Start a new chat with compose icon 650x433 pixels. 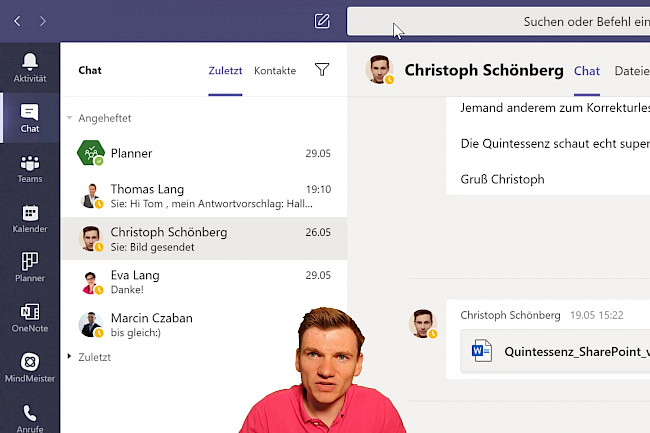322,21
